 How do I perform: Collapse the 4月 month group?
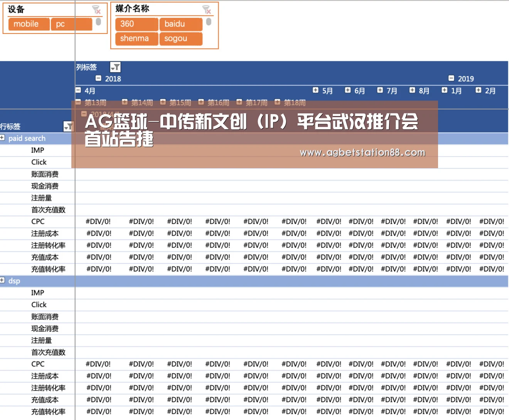78,90
